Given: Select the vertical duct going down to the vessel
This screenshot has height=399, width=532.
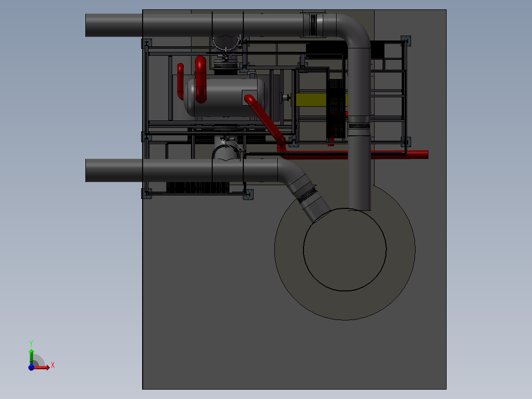Looking at the screenshot, I should 359,129.
